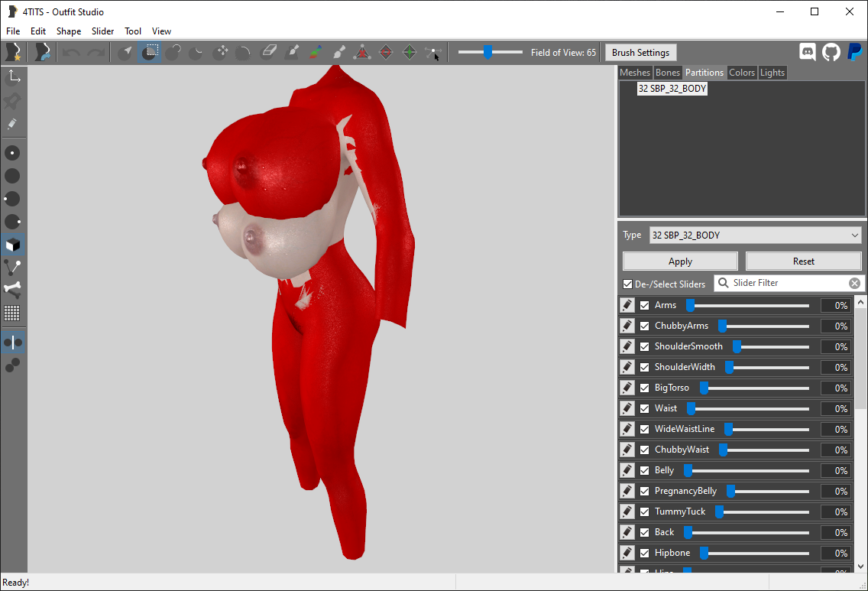868x591 pixels.
Task: Select the Deflate brush tool
Action: click(x=196, y=53)
